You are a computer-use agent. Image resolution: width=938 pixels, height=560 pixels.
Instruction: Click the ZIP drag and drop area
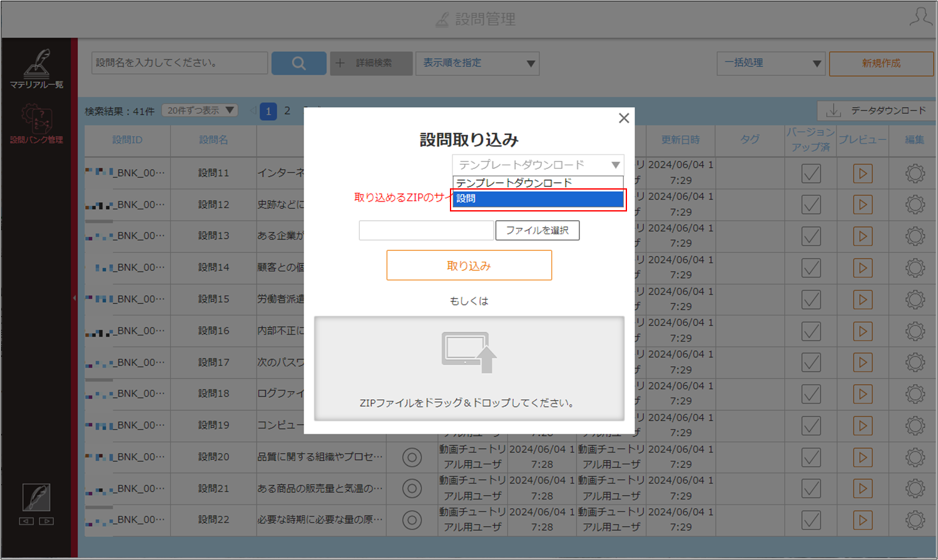tap(469, 369)
